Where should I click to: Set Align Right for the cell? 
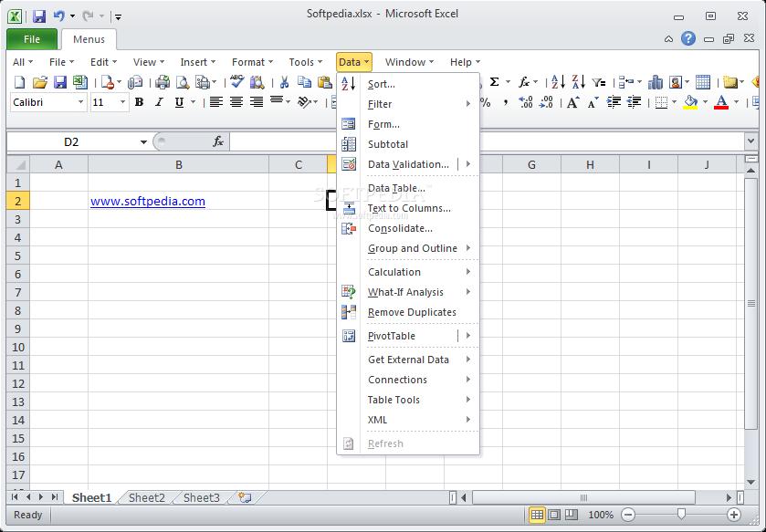pos(257,102)
